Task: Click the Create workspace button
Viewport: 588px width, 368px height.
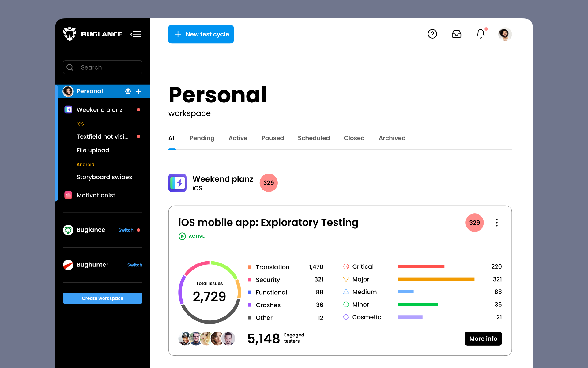Action: tap(103, 298)
